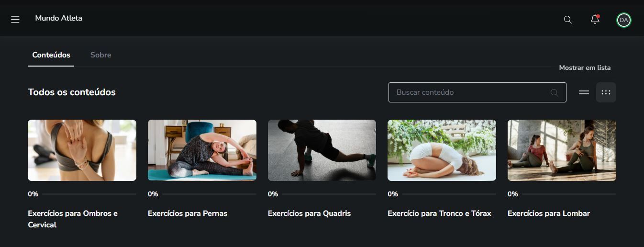Screen dimensions: 644x247
Task: Open the notifications bell
Action: click(595, 20)
